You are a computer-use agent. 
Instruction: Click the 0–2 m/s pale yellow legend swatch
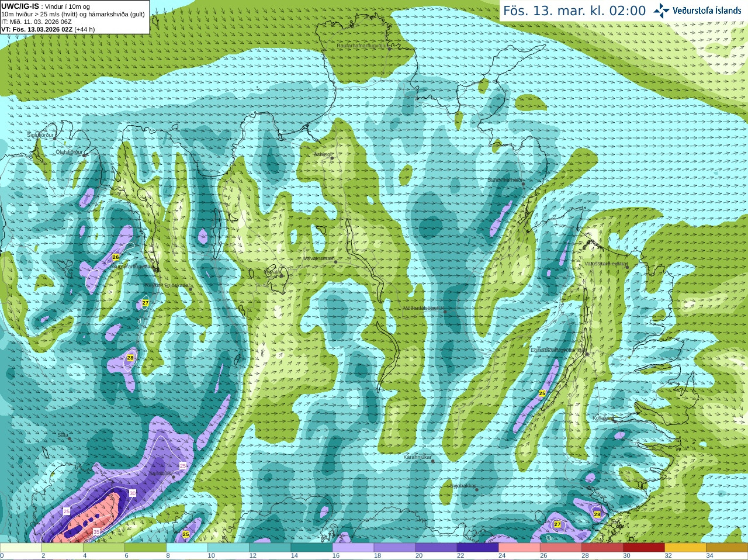coord(21,548)
